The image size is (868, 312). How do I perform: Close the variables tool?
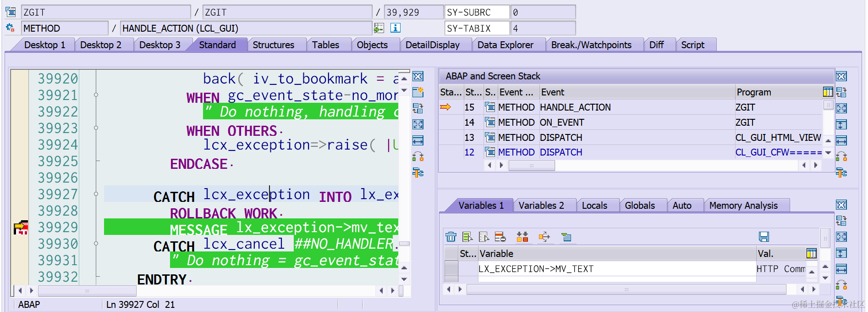(841, 205)
